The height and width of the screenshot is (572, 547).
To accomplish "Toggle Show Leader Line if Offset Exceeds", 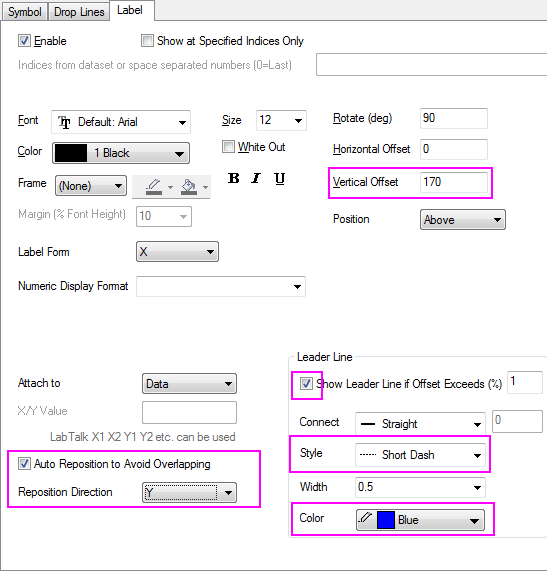I will click(306, 383).
